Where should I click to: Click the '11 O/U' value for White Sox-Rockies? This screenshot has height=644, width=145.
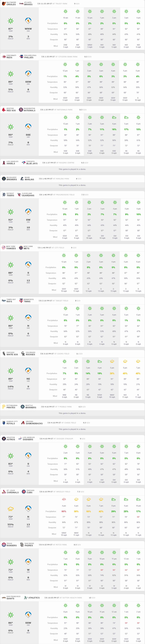coord(79,354)
